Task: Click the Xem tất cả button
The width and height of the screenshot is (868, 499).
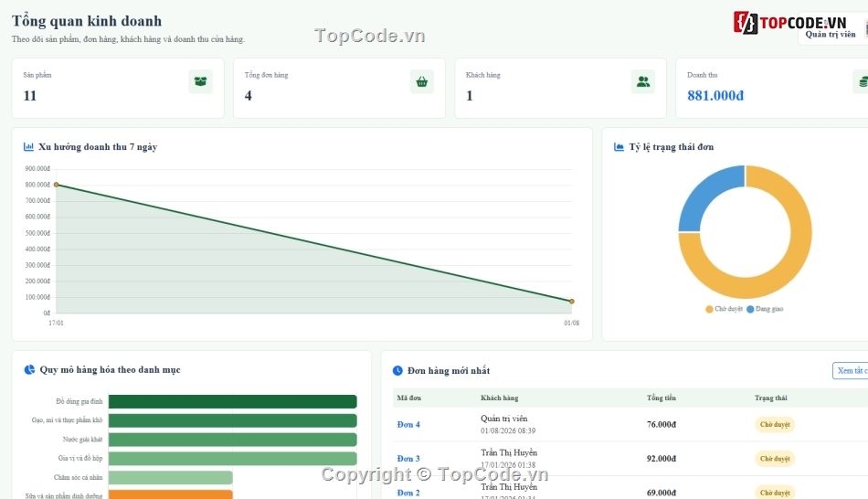Action: 851,370
